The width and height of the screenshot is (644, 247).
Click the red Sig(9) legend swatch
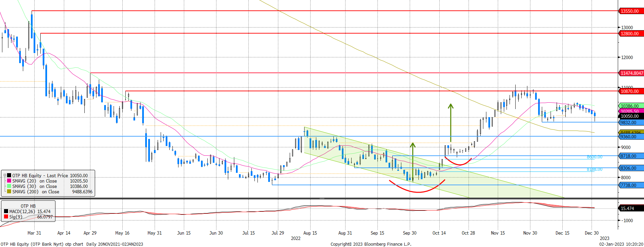(6, 217)
